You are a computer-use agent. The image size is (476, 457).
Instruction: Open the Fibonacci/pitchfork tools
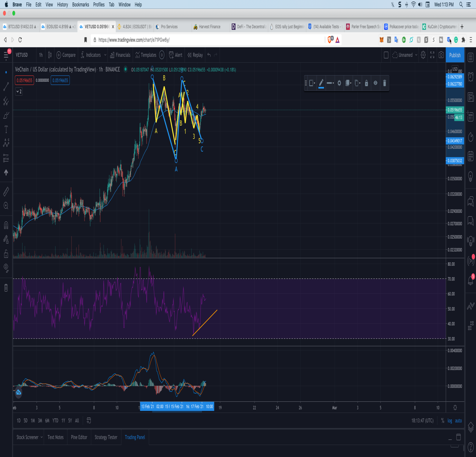tap(6, 101)
